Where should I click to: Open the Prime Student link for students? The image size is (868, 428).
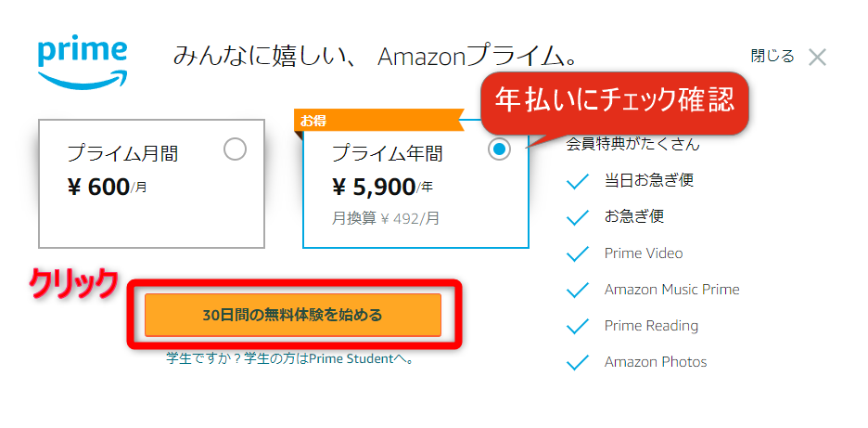click(x=290, y=358)
